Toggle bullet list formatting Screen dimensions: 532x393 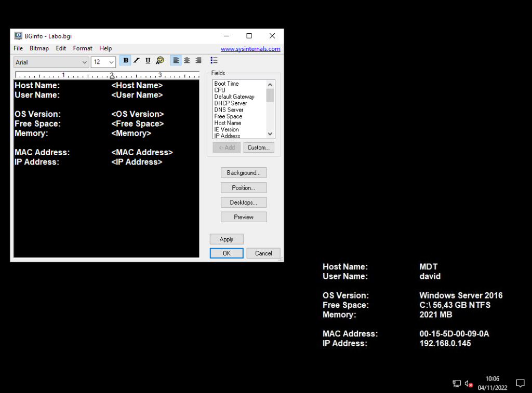click(214, 61)
